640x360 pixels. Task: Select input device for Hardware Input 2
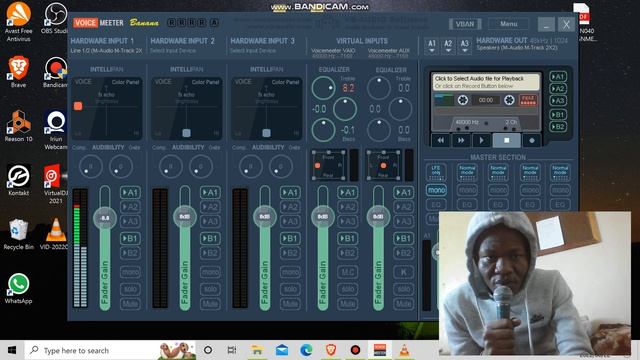click(173, 51)
